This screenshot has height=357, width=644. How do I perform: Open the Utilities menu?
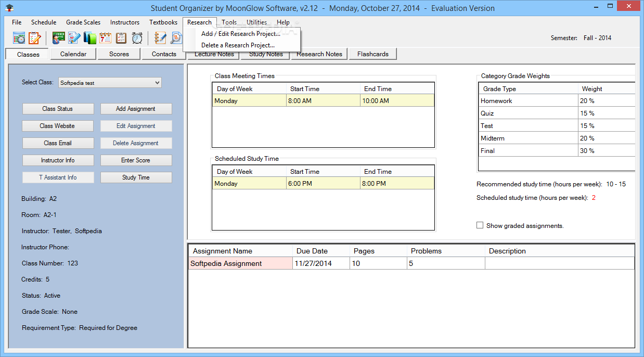tap(257, 22)
